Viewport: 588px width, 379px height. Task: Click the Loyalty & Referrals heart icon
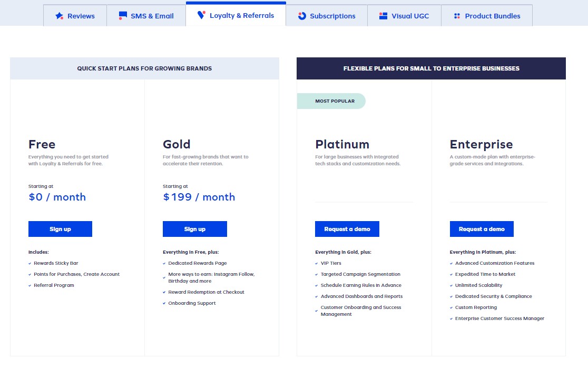[202, 15]
